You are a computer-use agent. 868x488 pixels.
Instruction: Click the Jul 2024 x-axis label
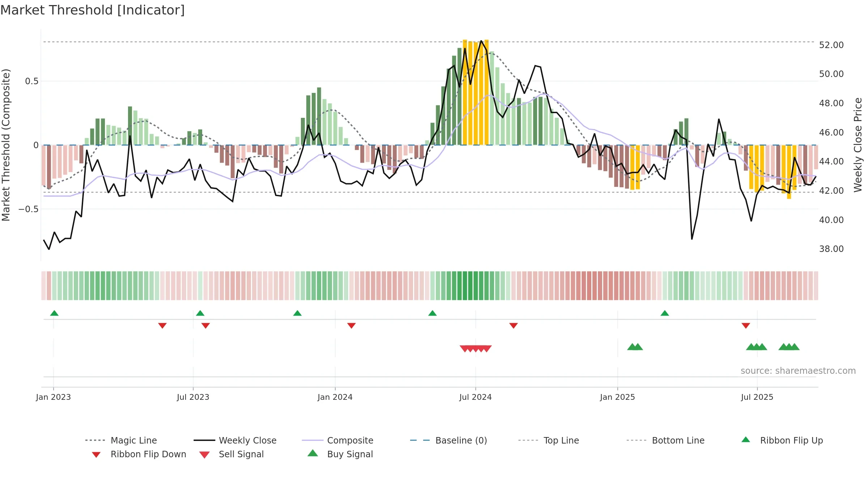coord(476,397)
